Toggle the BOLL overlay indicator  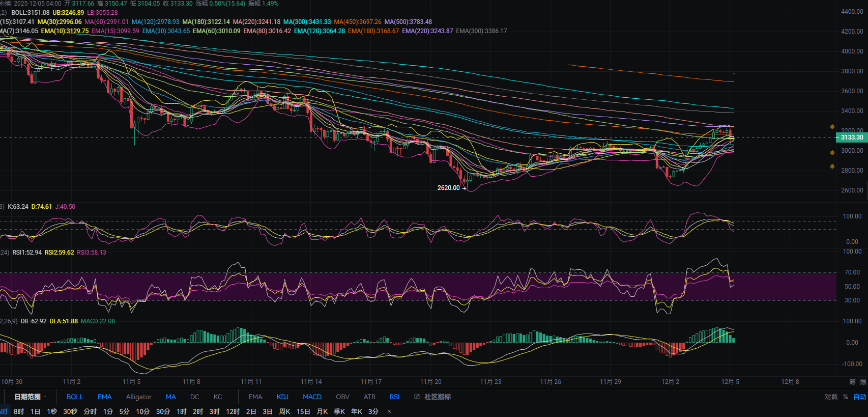(x=75, y=397)
